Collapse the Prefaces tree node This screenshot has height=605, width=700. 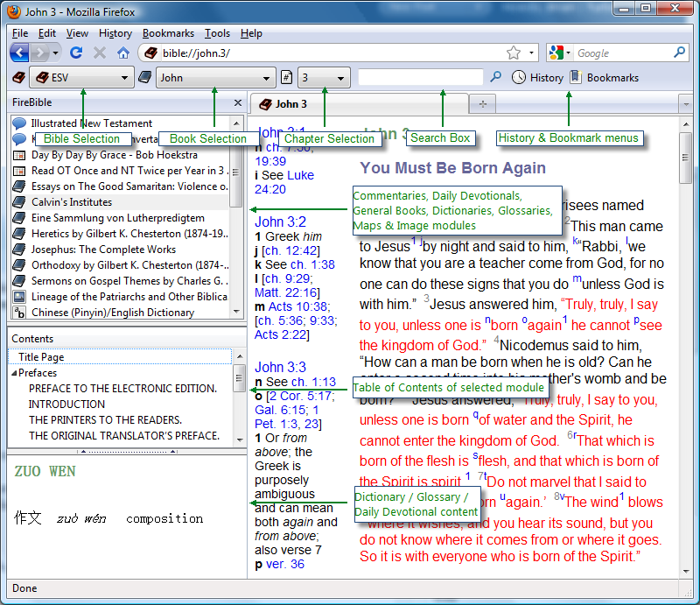coord(14,373)
